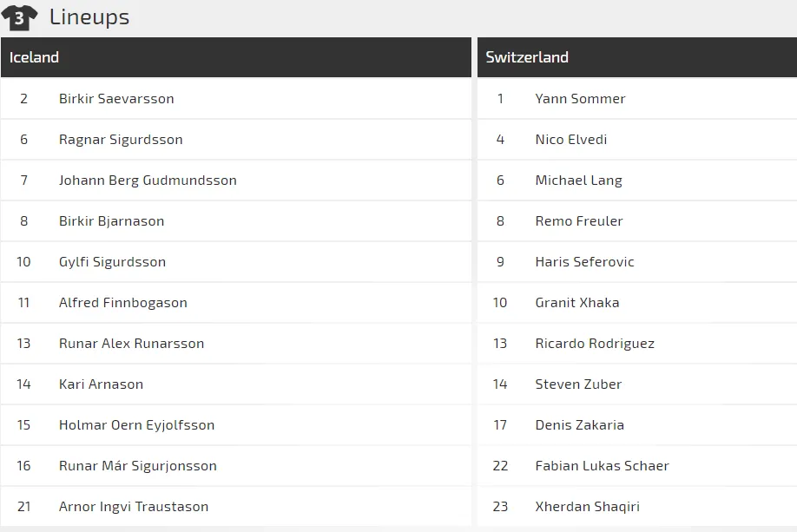Open Fabian Lukas Schaer's entry
797x532 pixels.
click(x=602, y=466)
